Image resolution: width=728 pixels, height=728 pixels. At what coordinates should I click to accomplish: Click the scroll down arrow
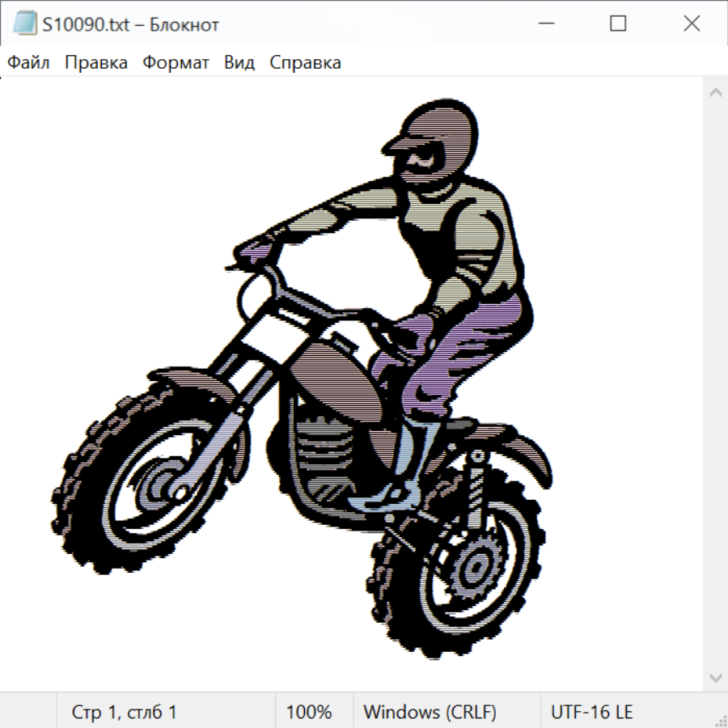coord(715,677)
